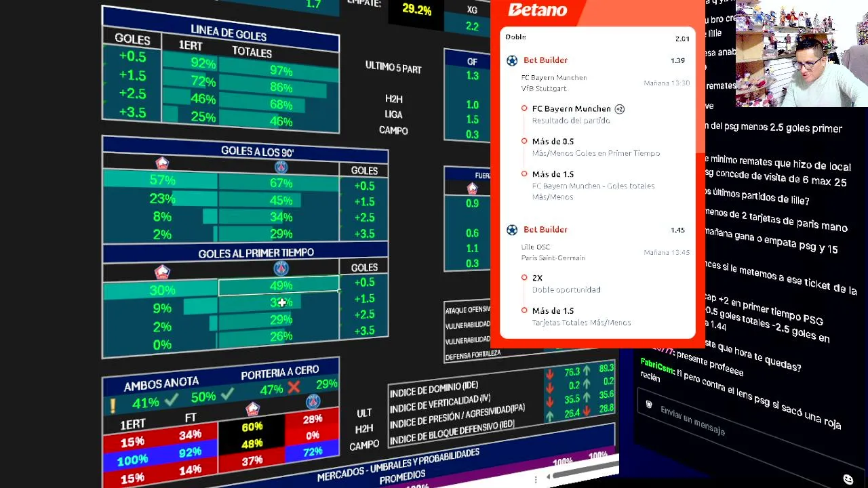This screenshot has height=488, width=868.
Task: Click the yellow 60% cell
Action: tap(252, 427)
